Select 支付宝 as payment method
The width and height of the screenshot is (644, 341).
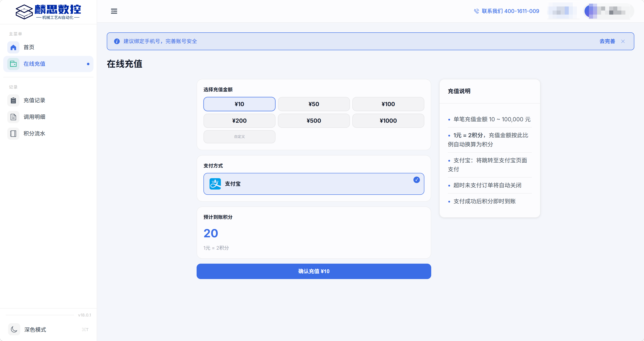pos(314,184)
